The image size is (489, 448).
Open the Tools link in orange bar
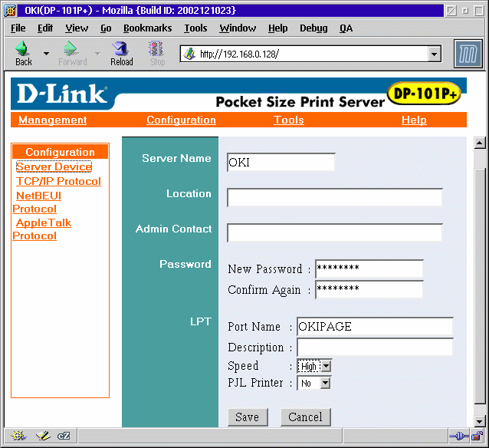pyautogui.click(x=289, y=120)
